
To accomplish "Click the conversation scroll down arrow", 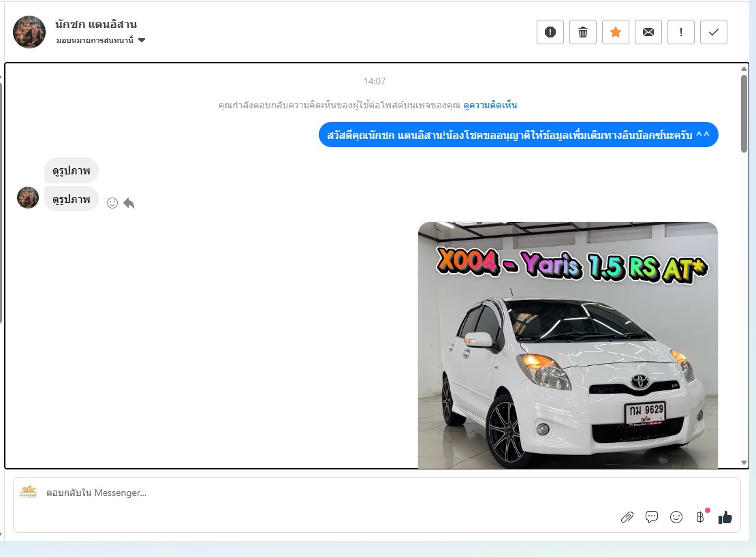I will coord(744,463).
